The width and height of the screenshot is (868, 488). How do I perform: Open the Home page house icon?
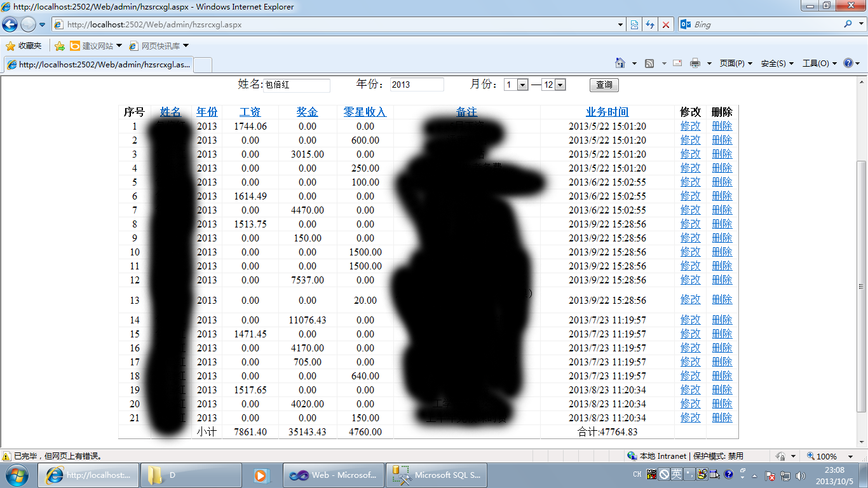click(620, 63)
